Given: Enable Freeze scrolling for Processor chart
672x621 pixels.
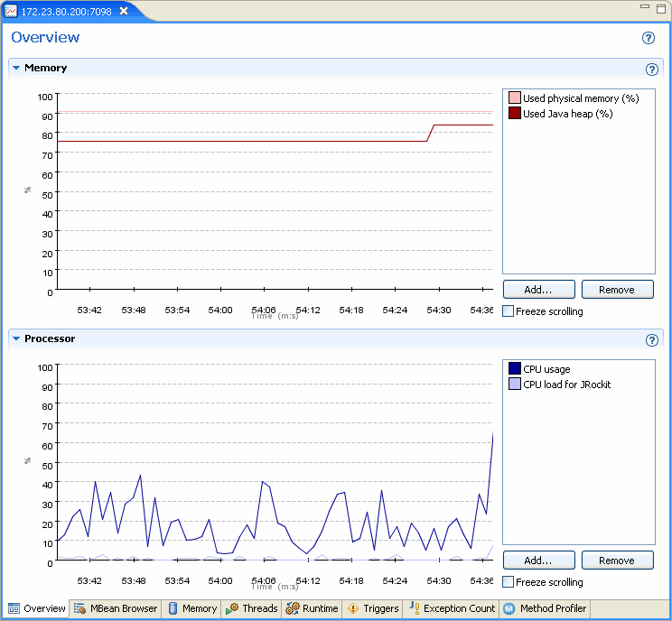Looking at the screenshot, I should [508, 582].
